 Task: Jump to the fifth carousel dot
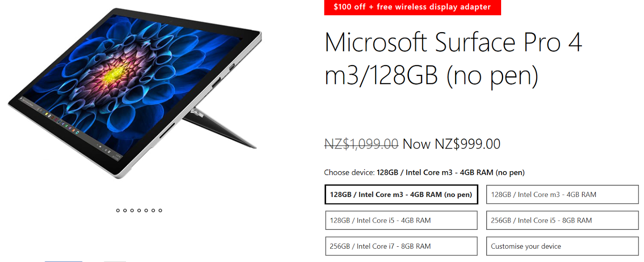pyautogui.click(x=146, y=211)
